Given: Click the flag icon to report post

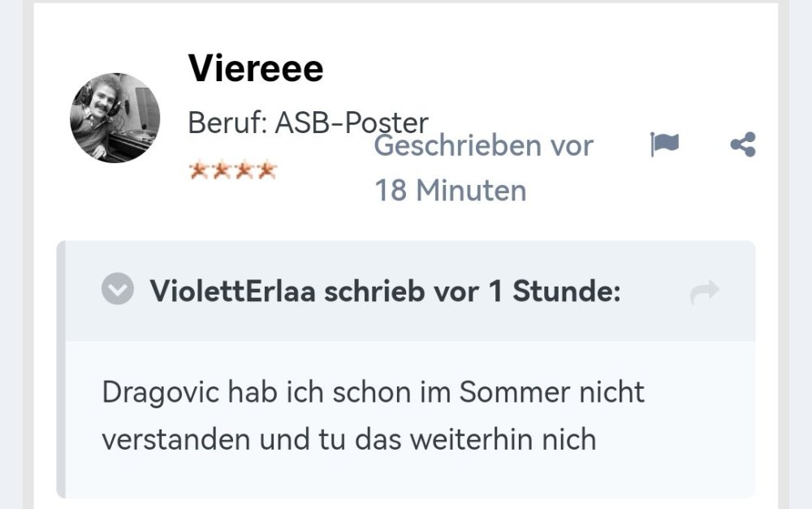Looking at the screenshot, I should point(664,145).
